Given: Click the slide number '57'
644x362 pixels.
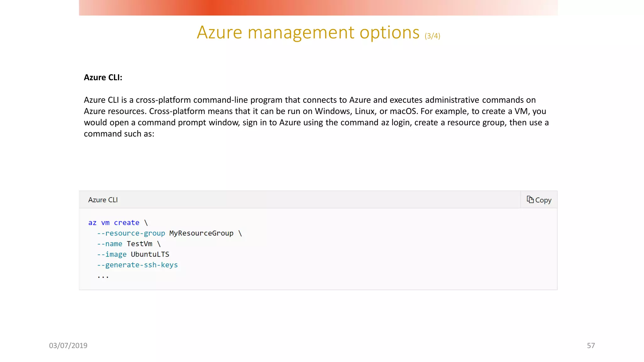Looking at the screenshot, I should pos(591,345).
